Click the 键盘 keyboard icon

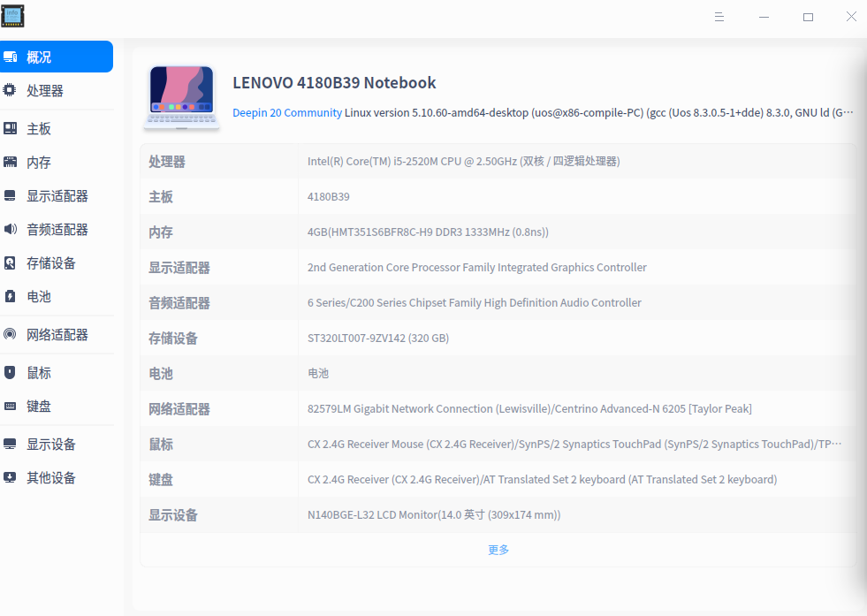coord(10,406)
